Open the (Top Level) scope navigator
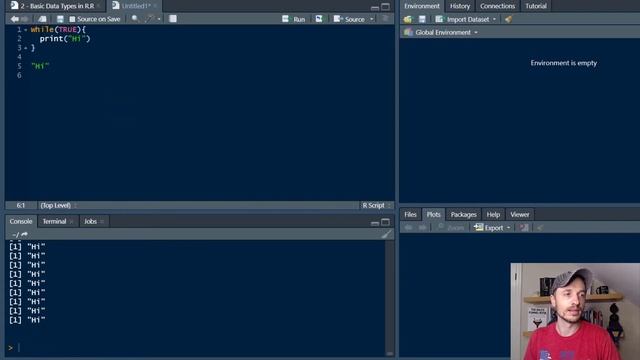The width and height of the screenshot is (640, 360). [x=58, y=205]
